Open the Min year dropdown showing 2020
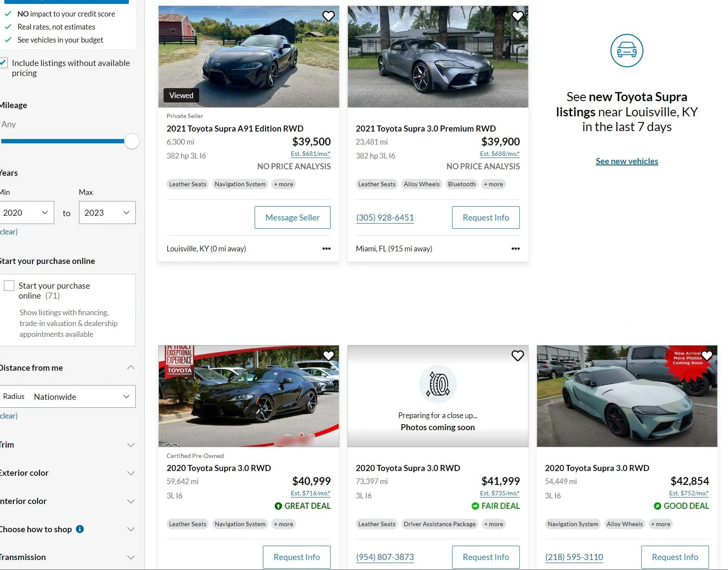 point(26,213)
